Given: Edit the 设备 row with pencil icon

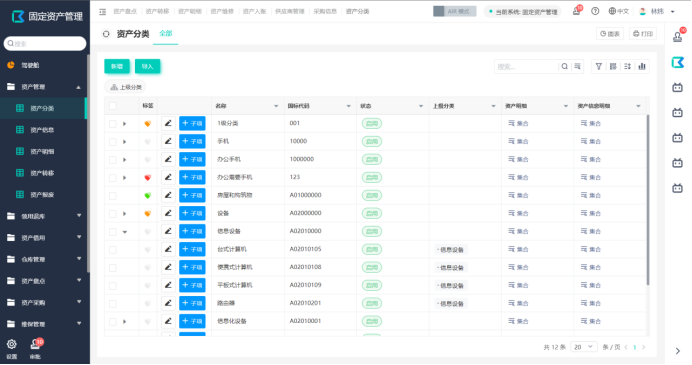Looking at the screenshot, I should click(x=168, y=213).
